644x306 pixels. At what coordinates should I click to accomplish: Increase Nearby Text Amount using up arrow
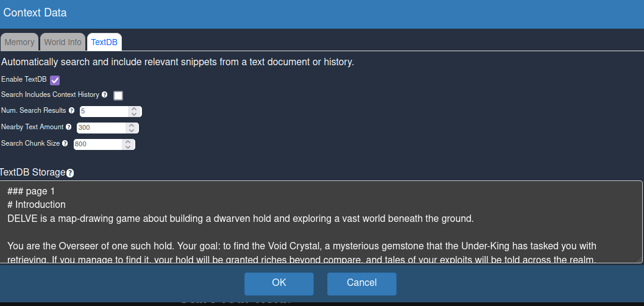pyautogui.click(x=132, y=126)
